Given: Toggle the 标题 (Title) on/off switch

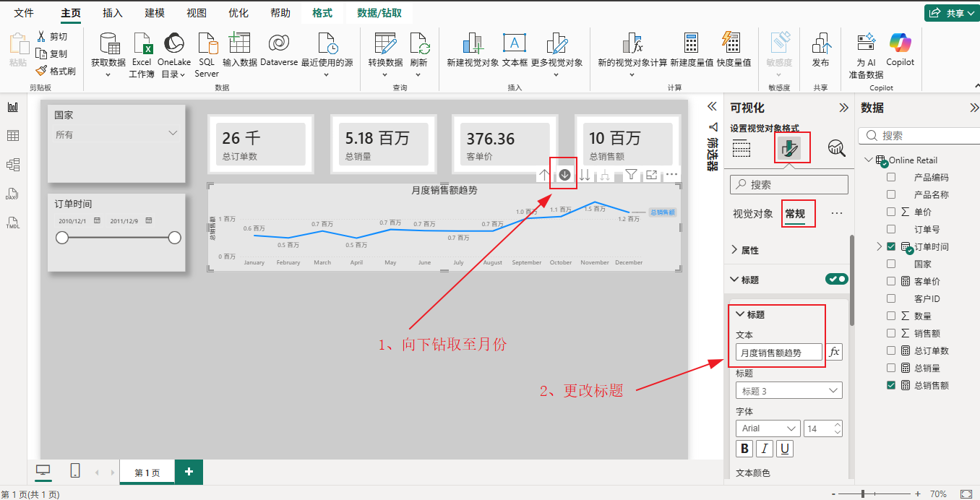Looking at the screenshot, I should (837, 279).
